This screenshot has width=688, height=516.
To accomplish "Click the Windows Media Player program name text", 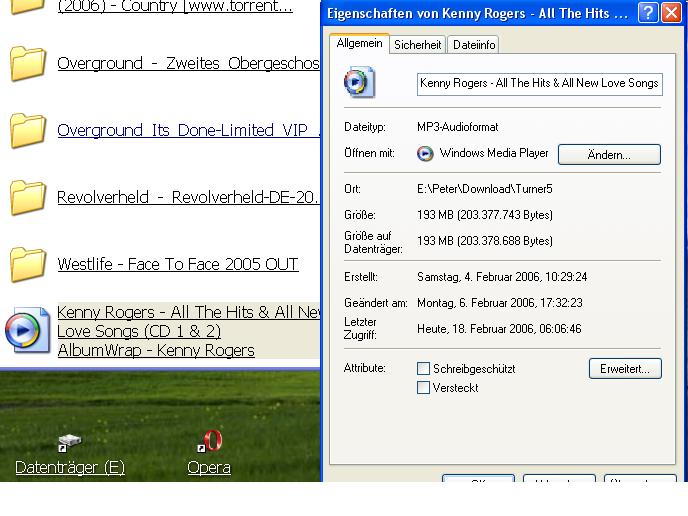I will [494, 153].
